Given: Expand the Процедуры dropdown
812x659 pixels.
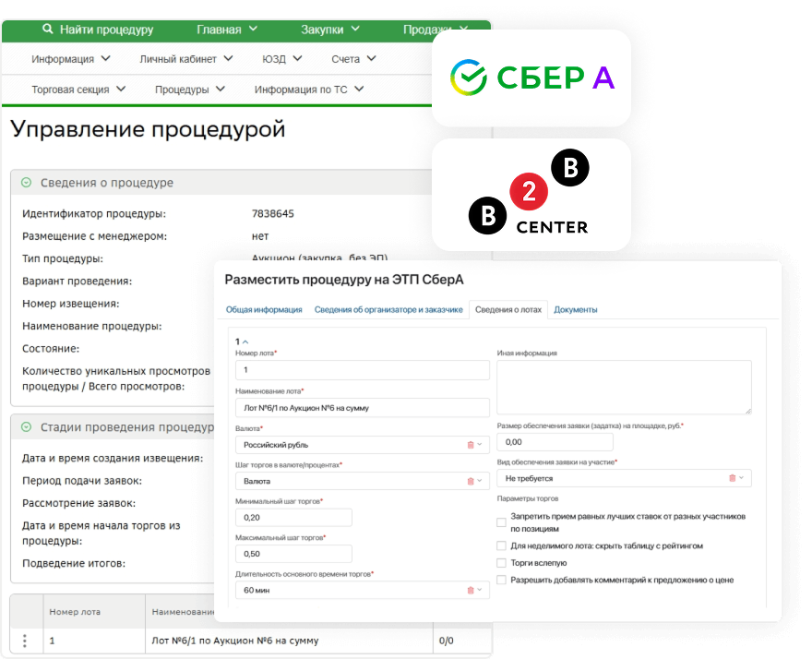Looking at the screenshot, I should pyautogui.click(x=189, y=90).
